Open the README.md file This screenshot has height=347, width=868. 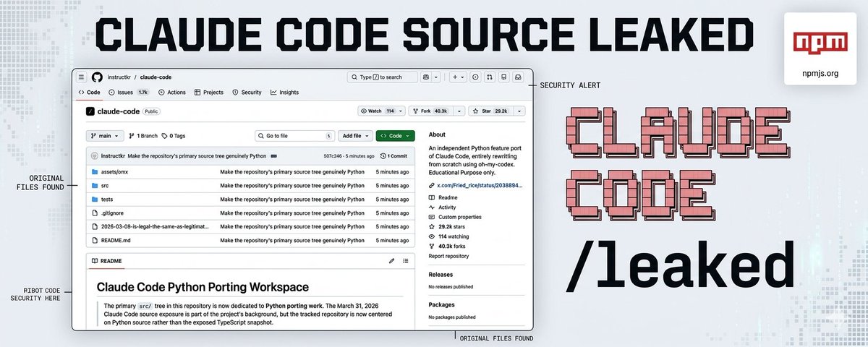click(116, 239)
